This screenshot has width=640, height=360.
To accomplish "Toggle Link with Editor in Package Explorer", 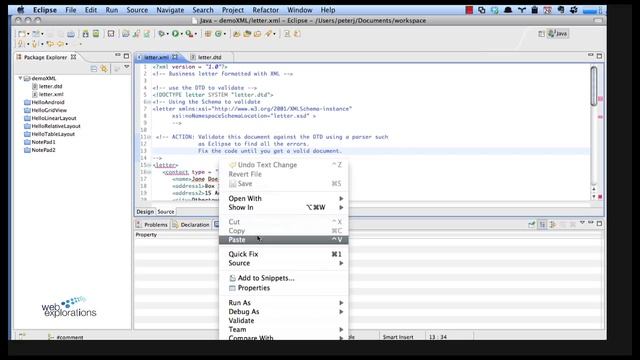I will (x=104, y=69).
